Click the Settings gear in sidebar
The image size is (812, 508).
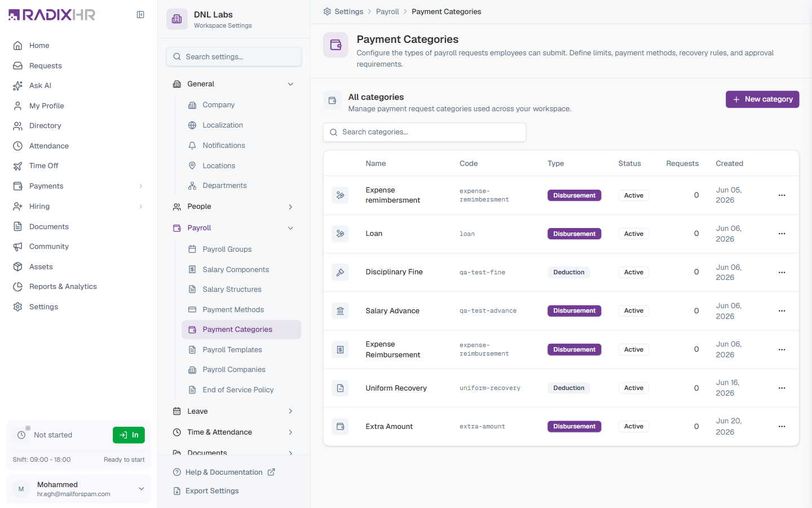(x=18, y=307)
